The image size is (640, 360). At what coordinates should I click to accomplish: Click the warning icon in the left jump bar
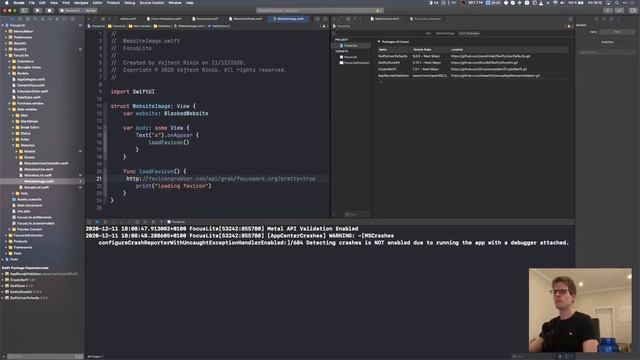pyautogui.click(x=324, y=26)
